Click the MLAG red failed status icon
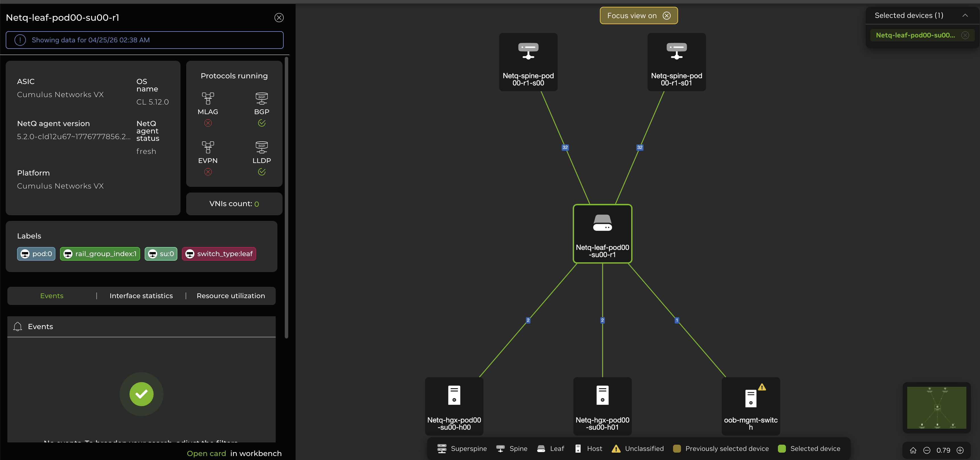 point(208,123)
